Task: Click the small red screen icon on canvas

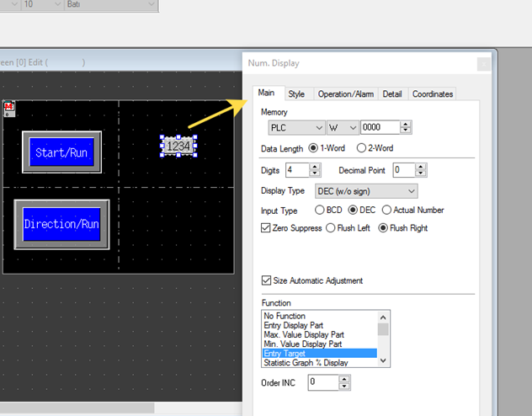Action: pyautogui.click(x=9, y=108)
